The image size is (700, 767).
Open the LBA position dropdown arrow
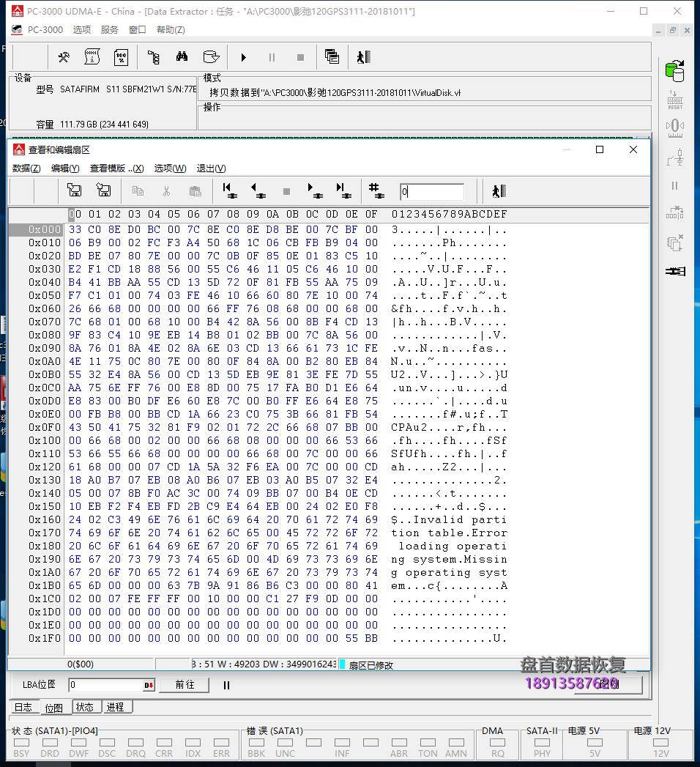coord(149,685)
